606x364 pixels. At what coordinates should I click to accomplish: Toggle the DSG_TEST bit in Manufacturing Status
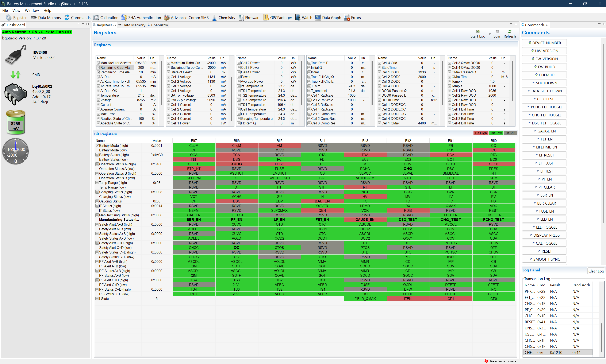408,220
